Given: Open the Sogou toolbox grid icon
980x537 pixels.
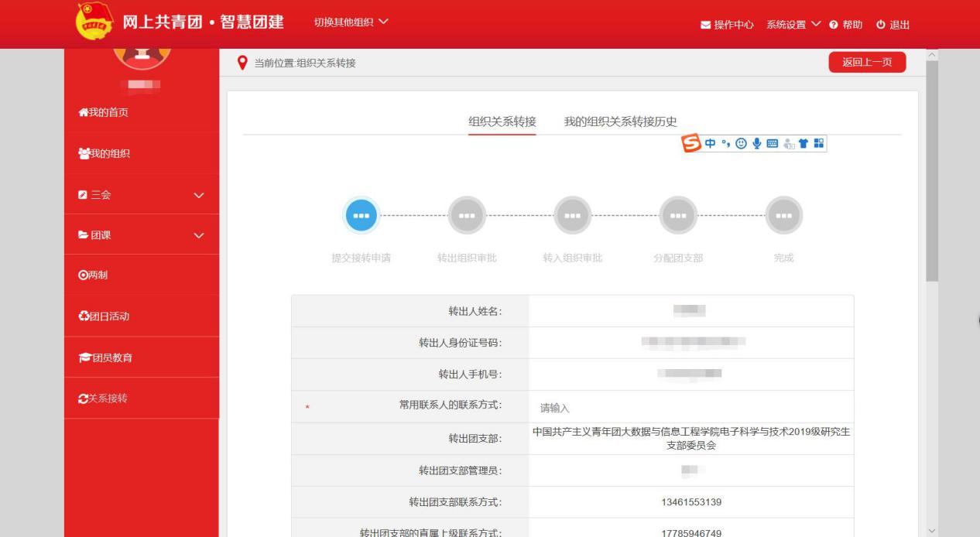Looking at the screenshot, I should click(x=819, y=144).
